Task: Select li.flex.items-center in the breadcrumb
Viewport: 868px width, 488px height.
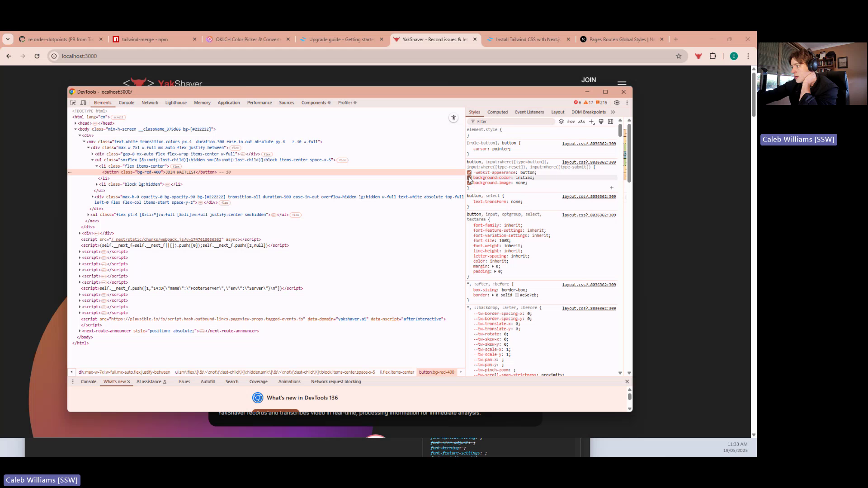Action: coord(397,372)
